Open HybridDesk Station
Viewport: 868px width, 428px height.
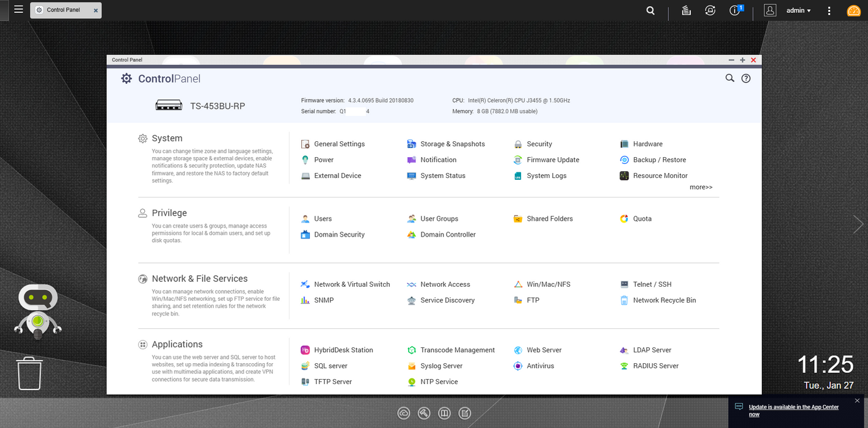coord(337,350)
